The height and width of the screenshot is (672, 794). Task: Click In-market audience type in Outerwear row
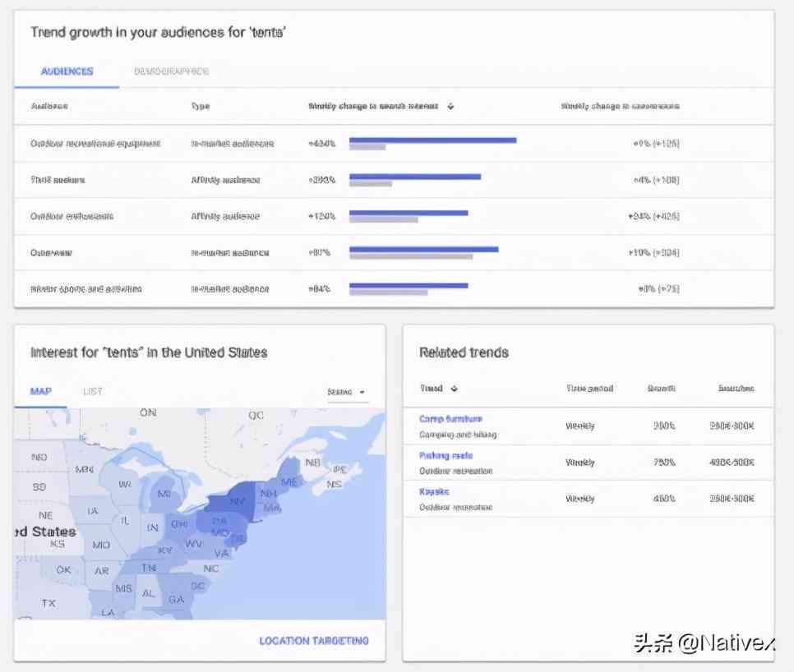click(230, 252)
